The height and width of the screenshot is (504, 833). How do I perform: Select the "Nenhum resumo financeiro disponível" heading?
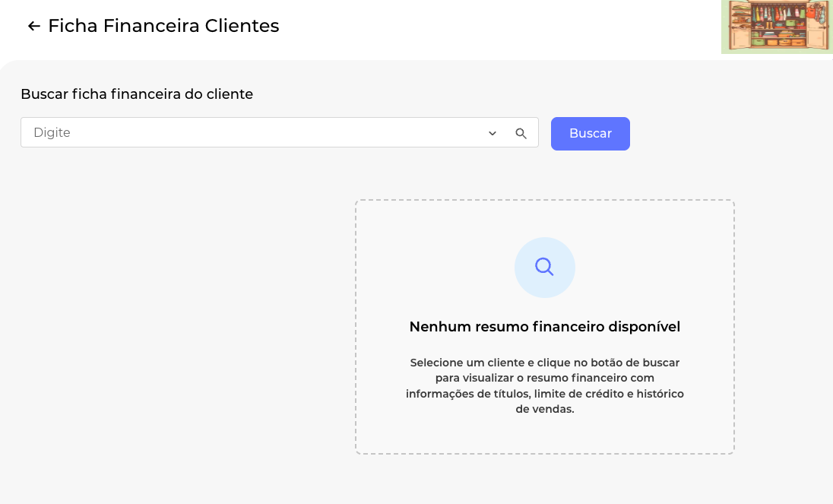pos(544,327)
